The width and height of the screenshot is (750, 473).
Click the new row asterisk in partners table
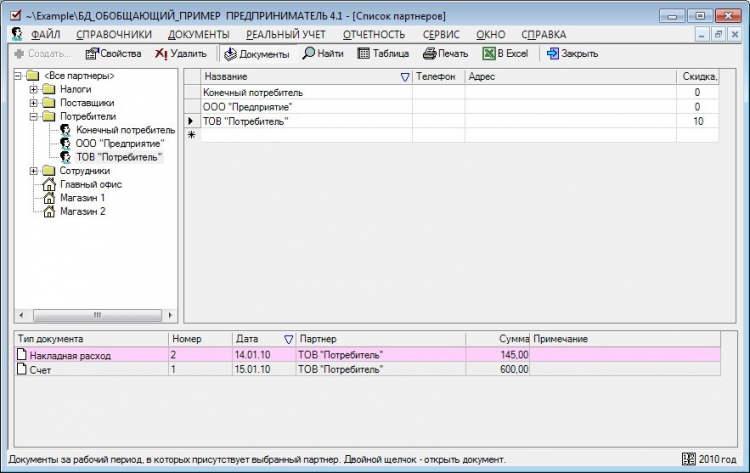point(192,135)
